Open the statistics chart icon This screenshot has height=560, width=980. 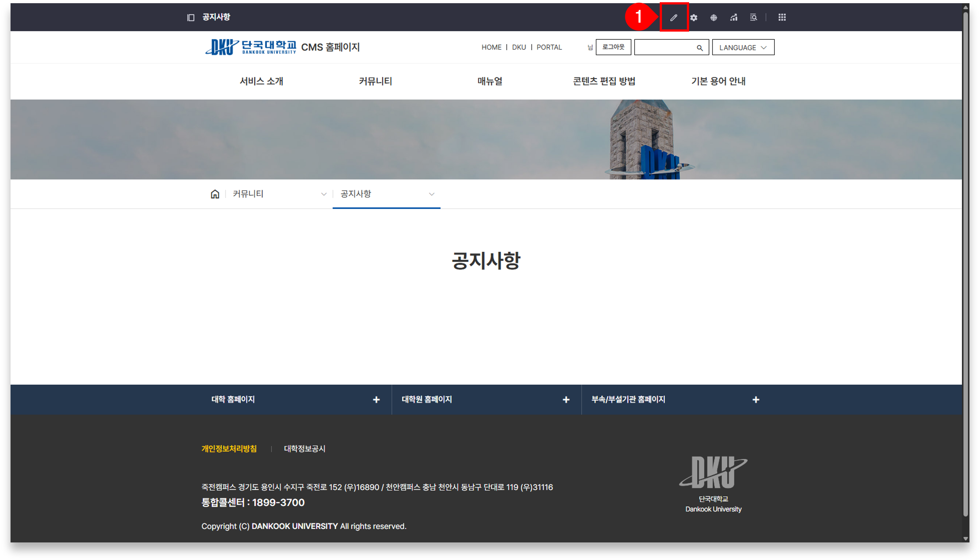tap(733, 17)
